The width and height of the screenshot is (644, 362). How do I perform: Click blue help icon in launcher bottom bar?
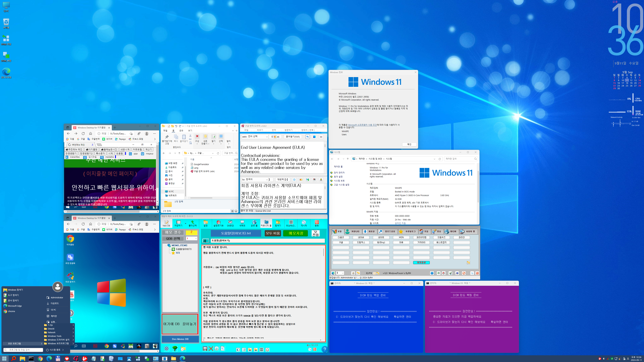point(432,273)
